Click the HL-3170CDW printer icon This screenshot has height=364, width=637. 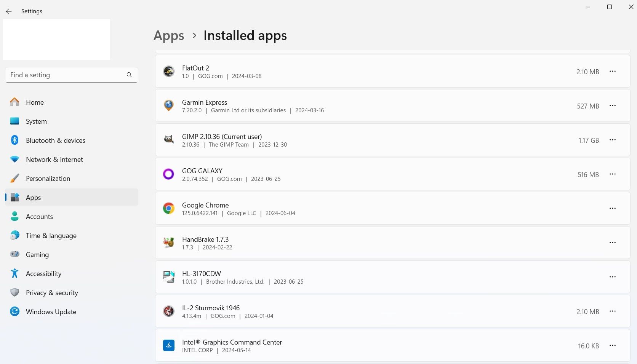pos(169,277)
